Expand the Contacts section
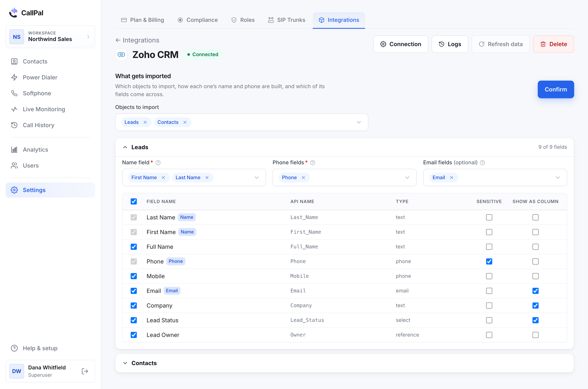The height and width of the screenshot is (389, 588). click(x=345, y=363)
